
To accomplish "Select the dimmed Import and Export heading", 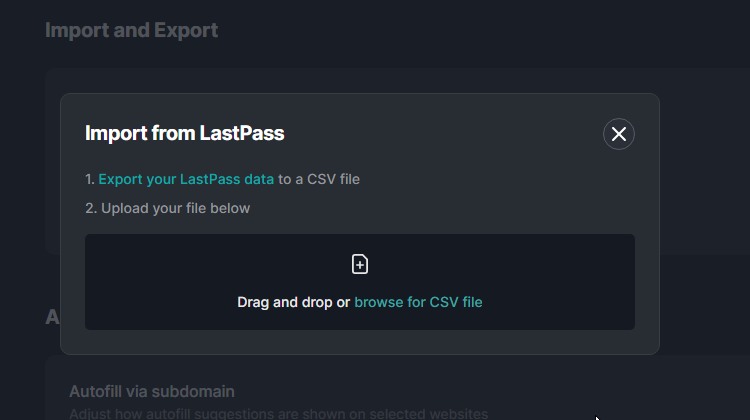I will [132, 30].
